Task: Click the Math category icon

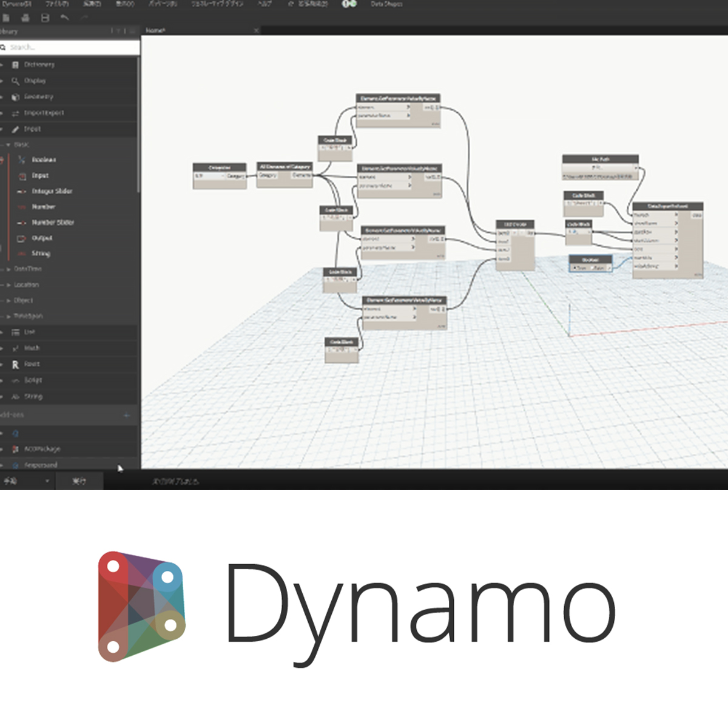Action: click(16, 348)
